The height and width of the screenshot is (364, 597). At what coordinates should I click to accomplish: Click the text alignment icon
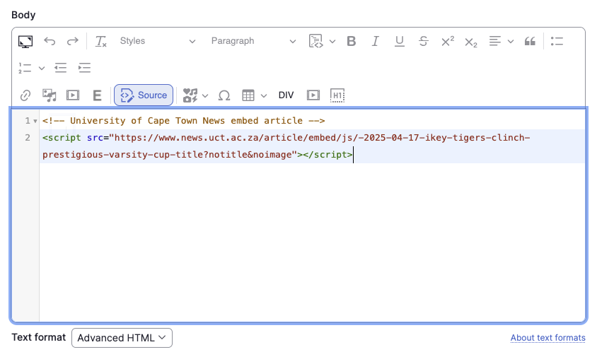pos(495,41)
